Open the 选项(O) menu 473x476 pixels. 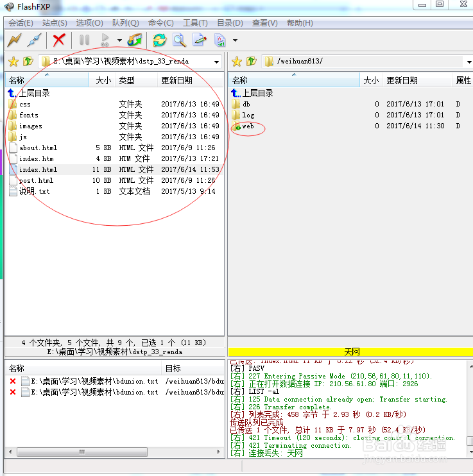(89, 23)
